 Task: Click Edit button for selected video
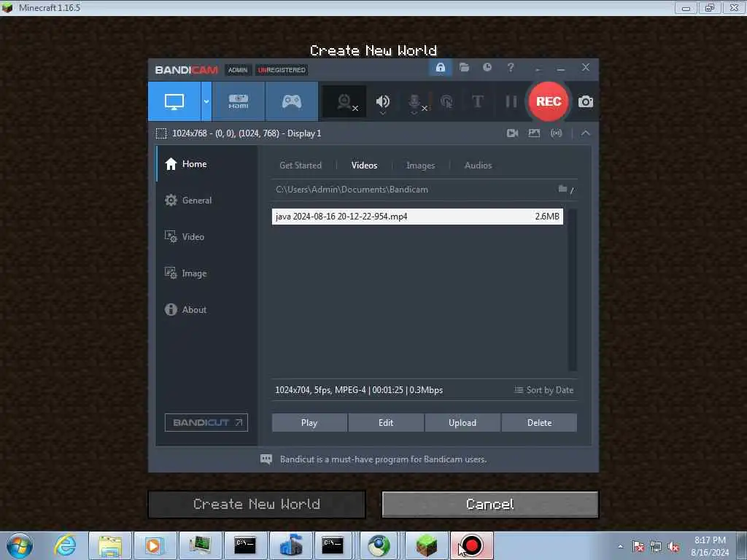tap(386, 423)
